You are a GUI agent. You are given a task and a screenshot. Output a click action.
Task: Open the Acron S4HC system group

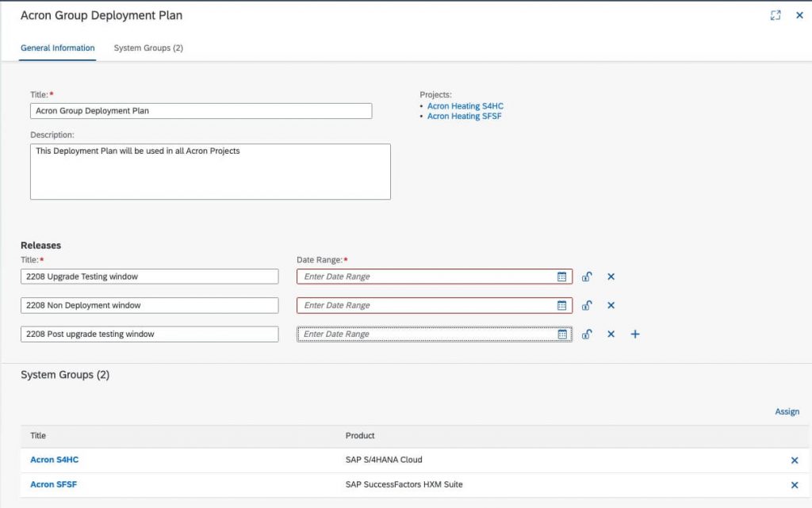(55, 460)
